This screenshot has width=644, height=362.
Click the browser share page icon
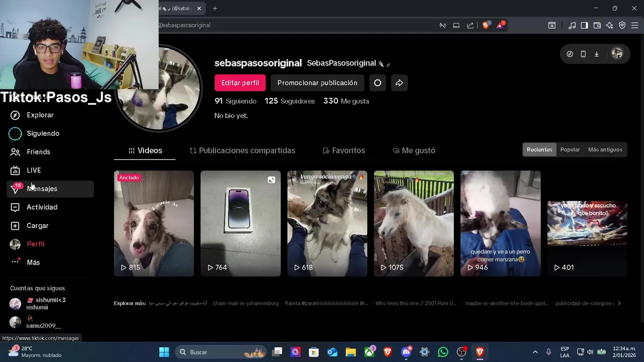[470, 25]
